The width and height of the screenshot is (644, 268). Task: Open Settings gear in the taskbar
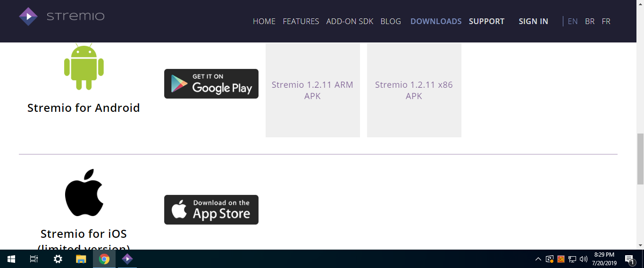pos(58,259)
